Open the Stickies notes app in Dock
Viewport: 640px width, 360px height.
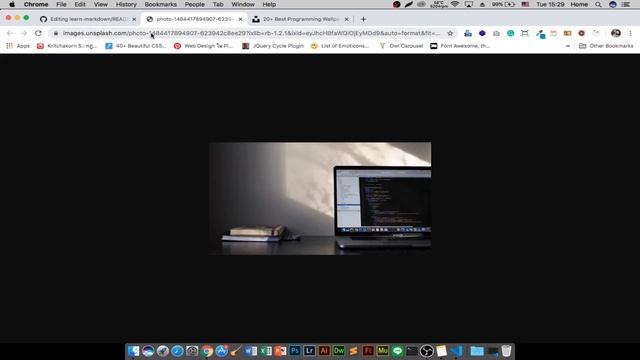tap(441, 351)
